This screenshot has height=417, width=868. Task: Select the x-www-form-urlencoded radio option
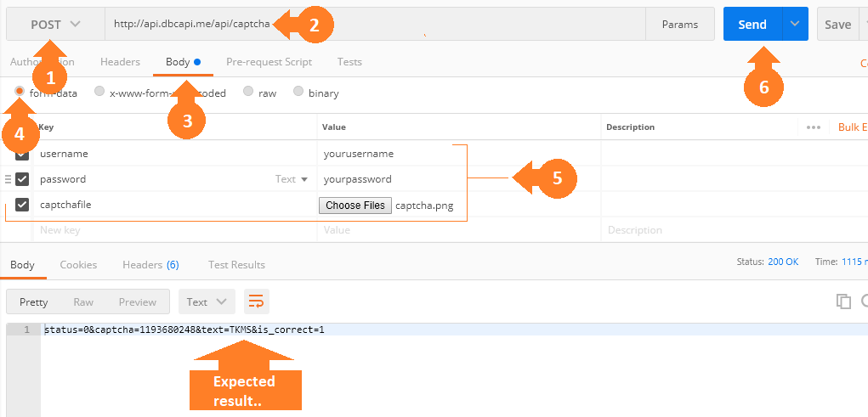pyautogui.click(x=99, y=92)
